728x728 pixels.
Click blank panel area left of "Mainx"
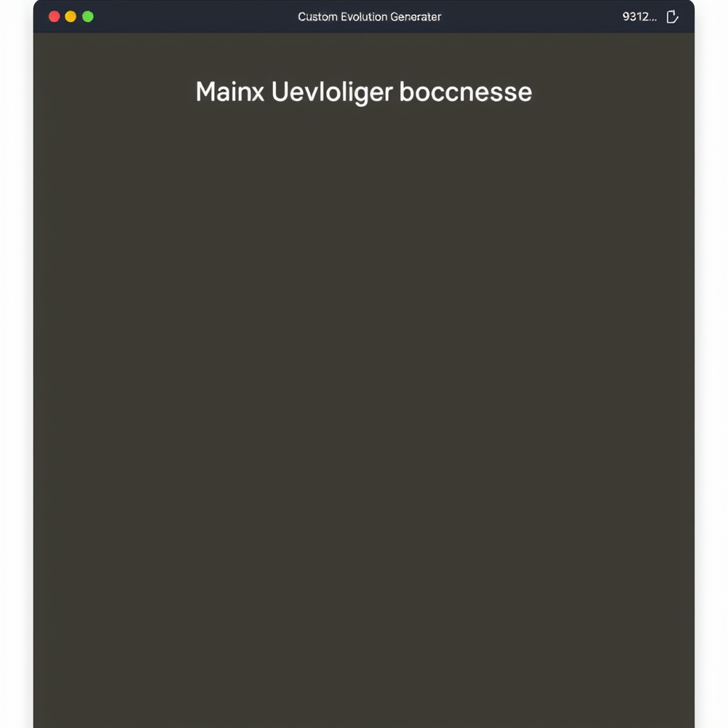coord(109,92)
